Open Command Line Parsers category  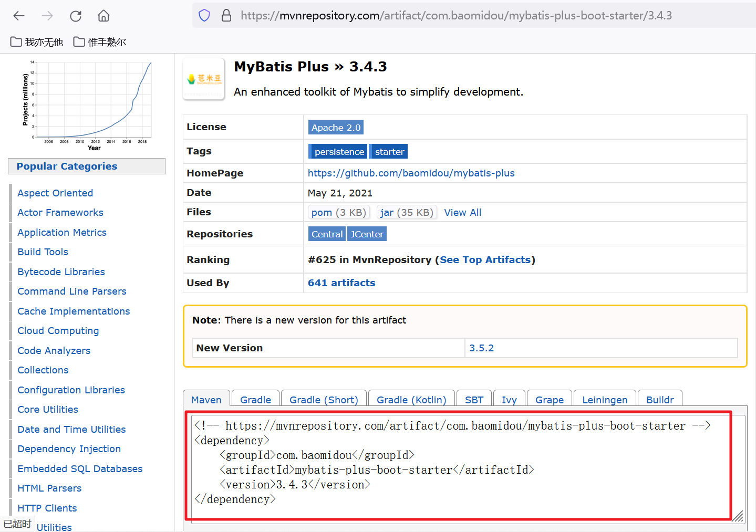click(x=72, y=291)
